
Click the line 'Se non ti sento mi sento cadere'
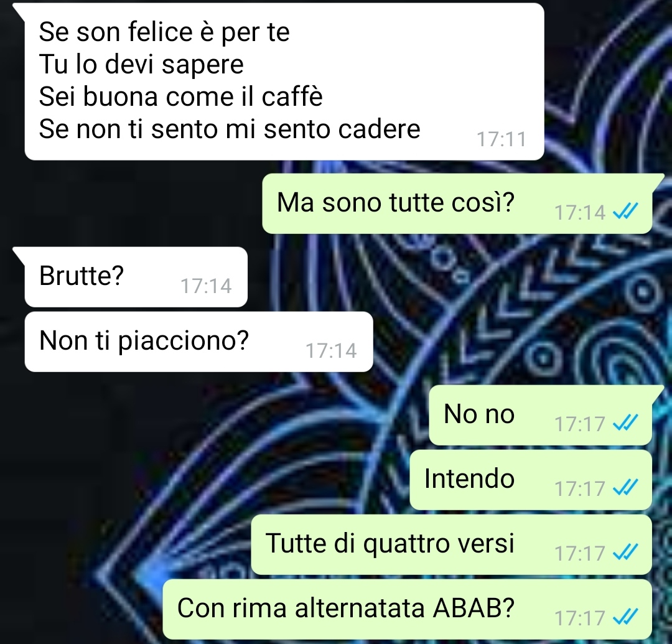pyautogui.click(x=229, y=129)
